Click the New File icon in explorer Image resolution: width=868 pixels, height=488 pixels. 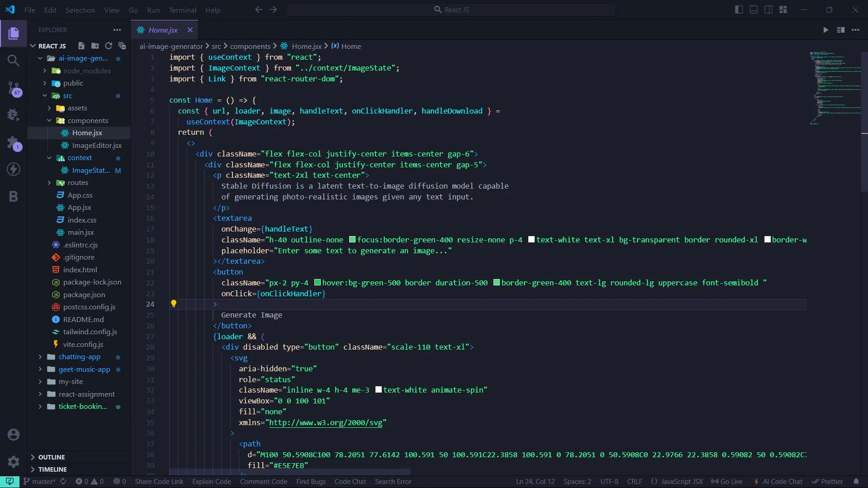coord(81,46)
